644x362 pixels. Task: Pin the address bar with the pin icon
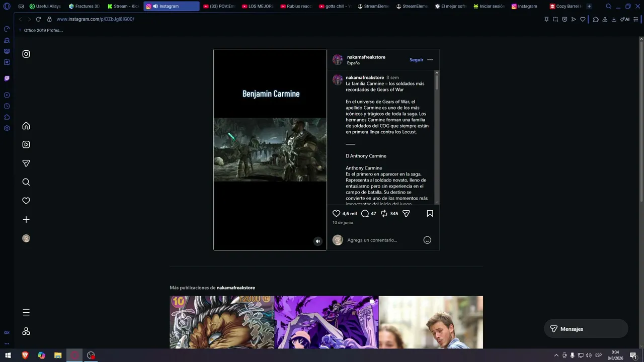pos(546,19)
